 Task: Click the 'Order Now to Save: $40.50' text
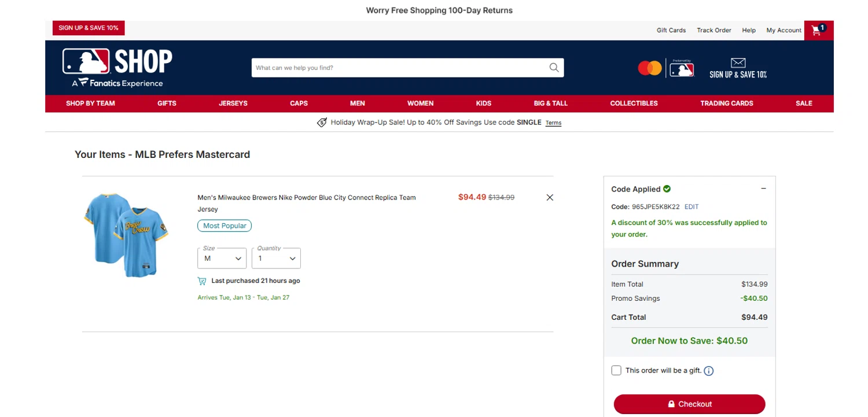pos(689,341)
